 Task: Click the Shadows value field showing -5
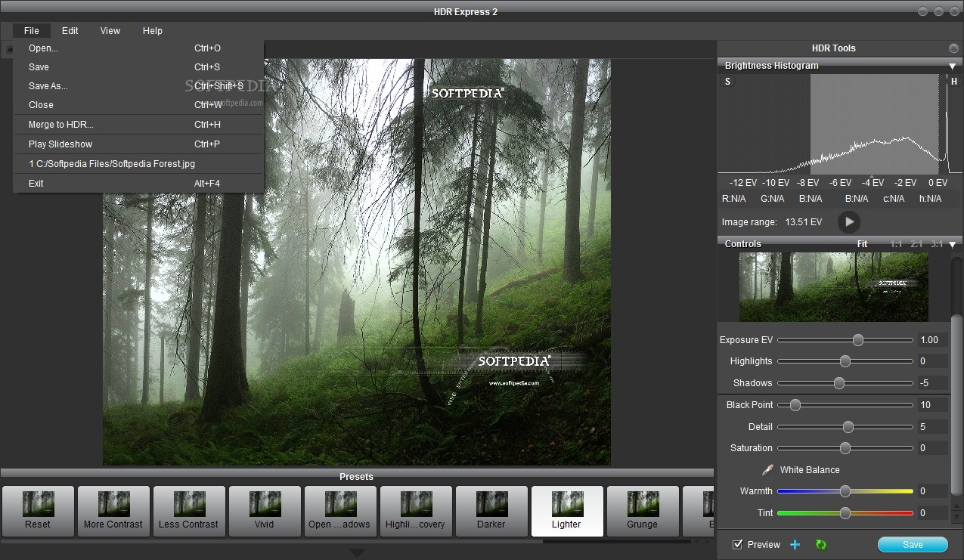pos(933,383)
